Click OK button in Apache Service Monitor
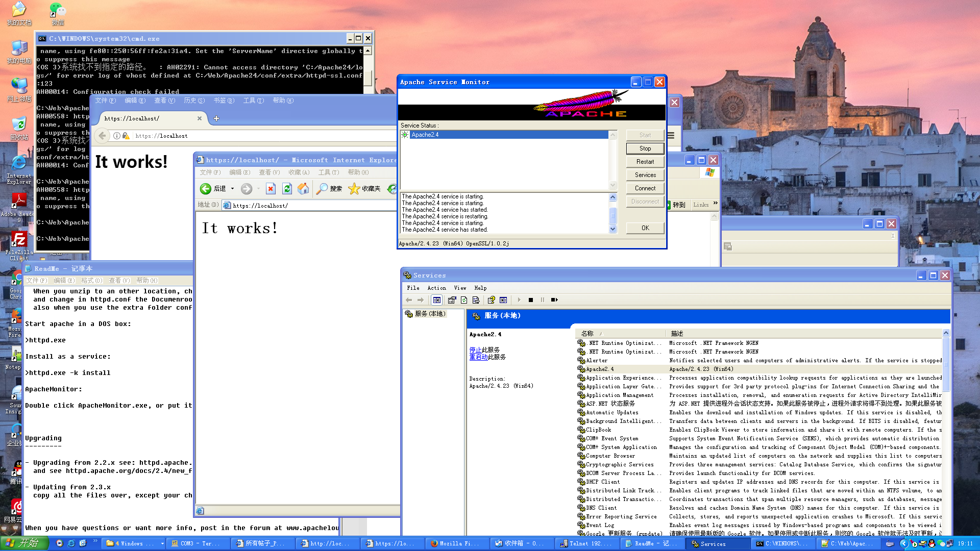Screen dimensions: 980x551 [645, 228]
